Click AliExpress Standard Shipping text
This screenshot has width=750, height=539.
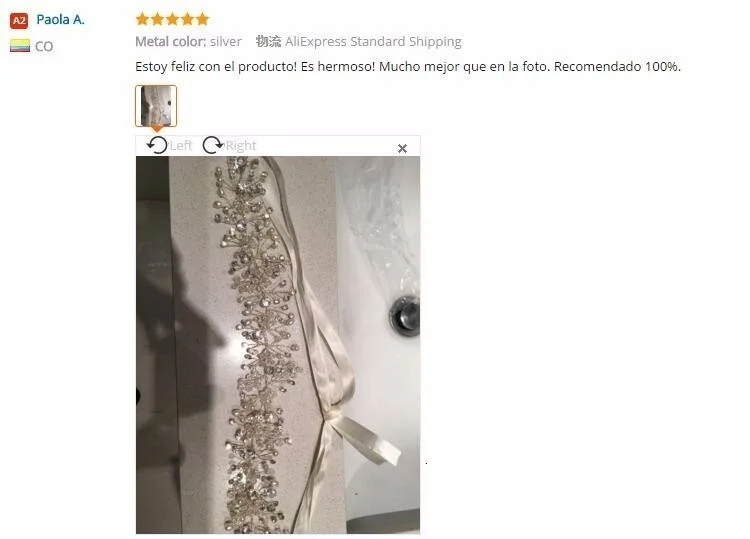374,42
